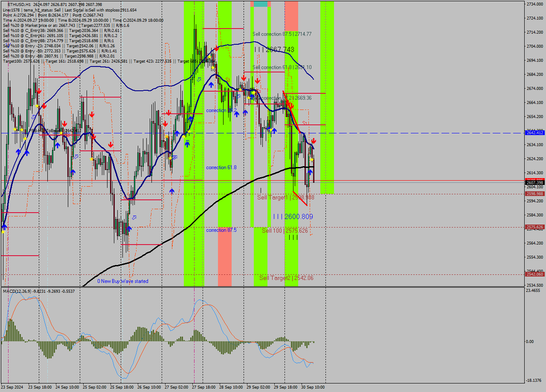Click 'Sell correction 87.5 | 2714.77' label
Image resolution: width=546 pixels, height=392 pixels.
[x=282, y=34]
